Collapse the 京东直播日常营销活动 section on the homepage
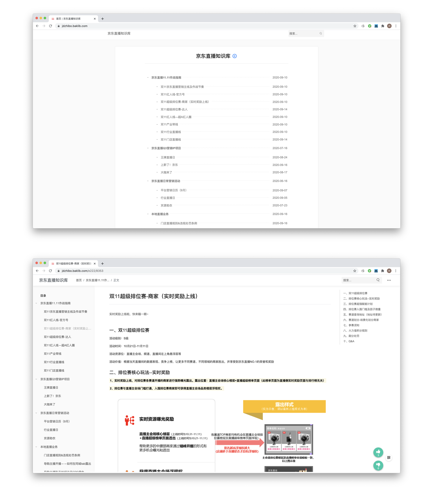433x504 pixels. (x=148, y=181)
